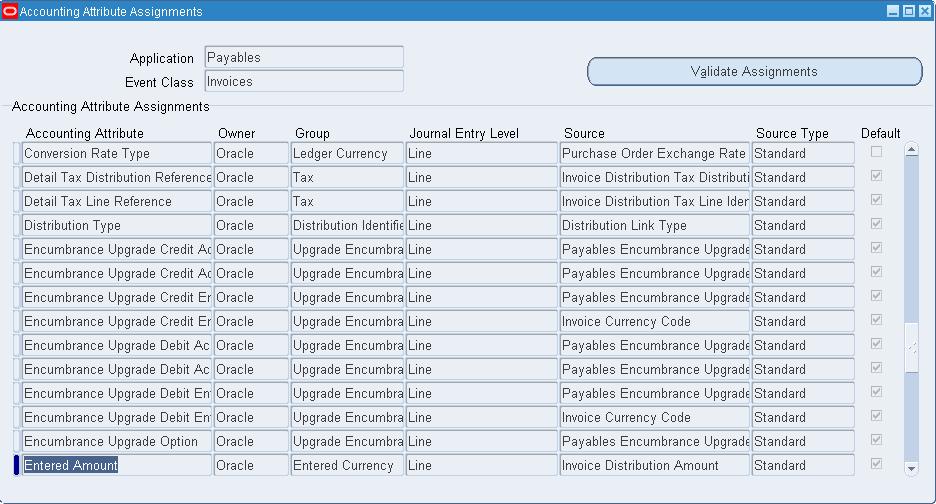Screen dimensions: 936x504
Task: Toggle Default checkbox on Credit Er Invoice Currency Code row
Action: pyautogui.click(x=876, y=320)
